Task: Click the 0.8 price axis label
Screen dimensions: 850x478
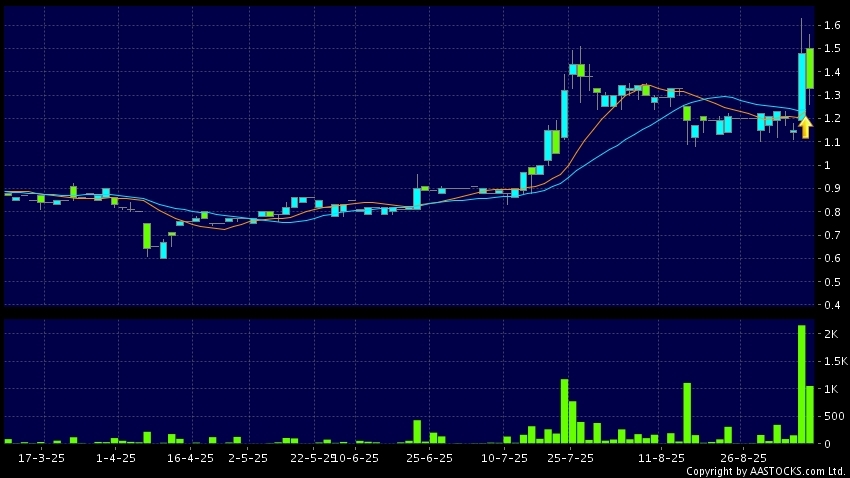Action: [832, 212]
